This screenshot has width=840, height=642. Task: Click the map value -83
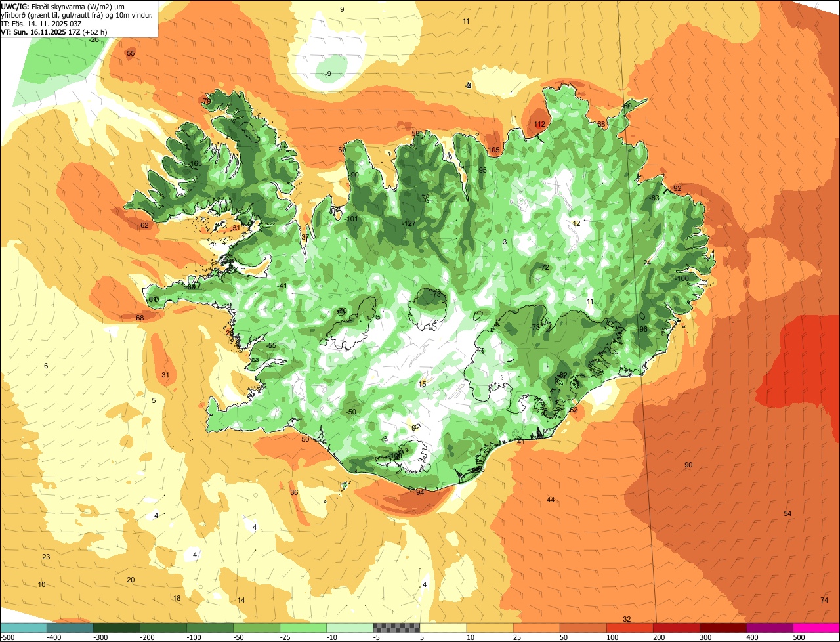[x=654, y=198]
